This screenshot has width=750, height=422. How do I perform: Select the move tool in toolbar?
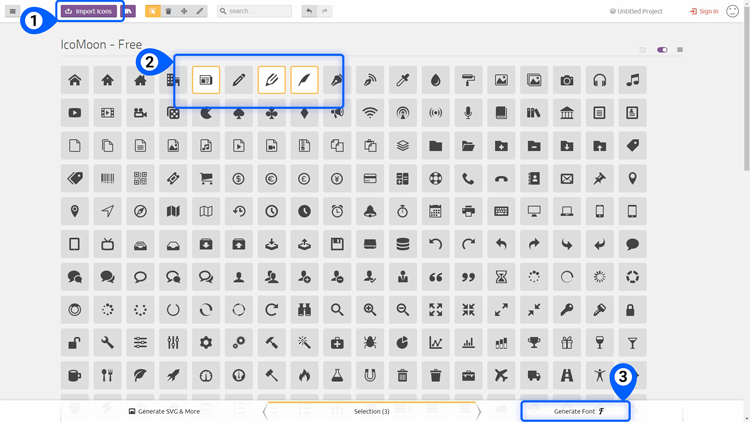coord(184,11)
